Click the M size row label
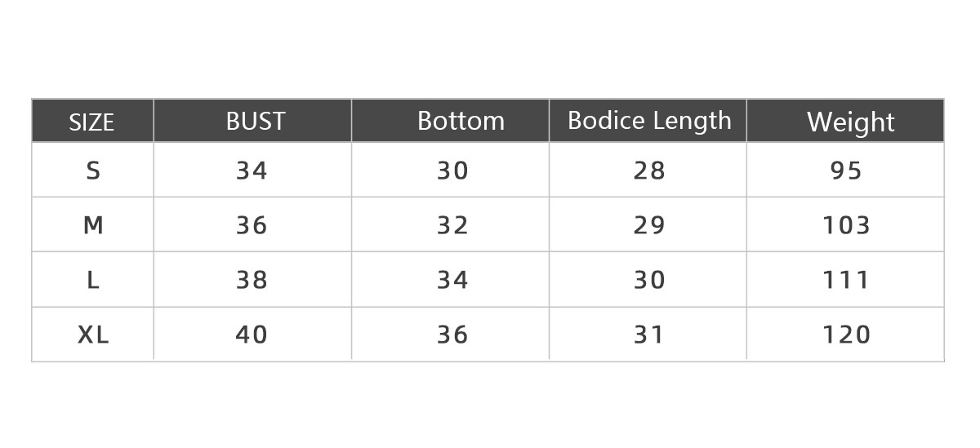 pyautogui.click(x=93, y=225)
